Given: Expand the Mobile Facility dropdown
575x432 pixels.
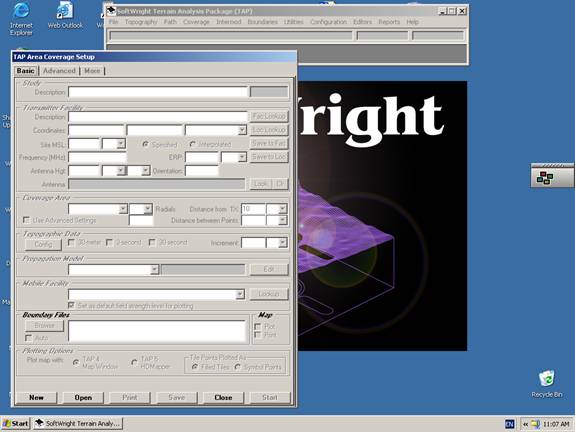Looking at the screenshot, I should (240, 294).
